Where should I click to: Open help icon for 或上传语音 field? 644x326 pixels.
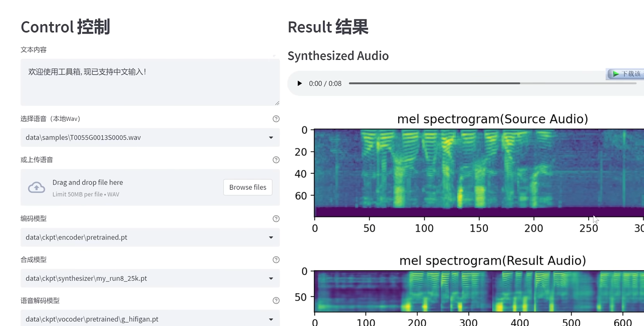pos(276,160)
